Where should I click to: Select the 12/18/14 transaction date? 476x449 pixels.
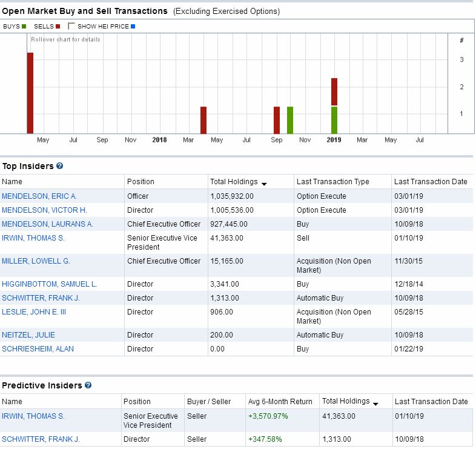click(x=409, y=284)
